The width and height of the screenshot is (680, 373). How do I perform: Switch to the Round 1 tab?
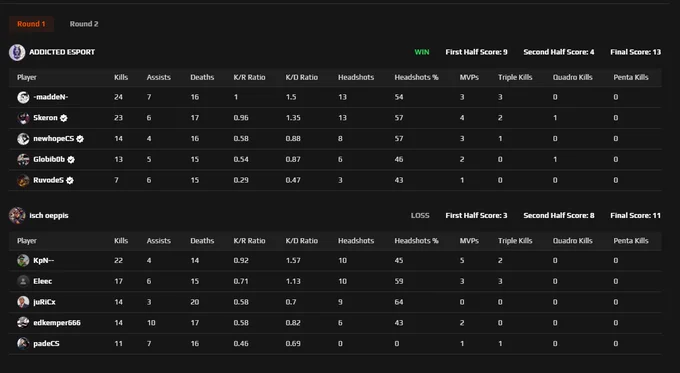[x=31, y=24]
